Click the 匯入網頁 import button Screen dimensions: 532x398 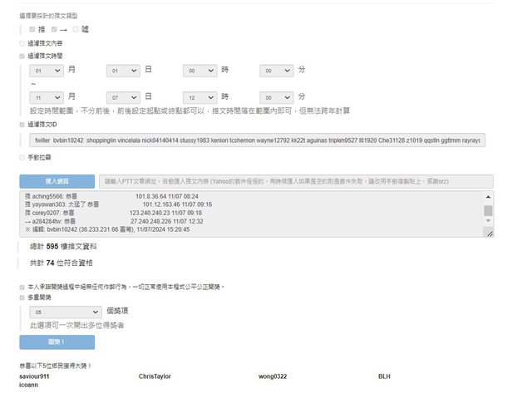click(x=57, y=181)
